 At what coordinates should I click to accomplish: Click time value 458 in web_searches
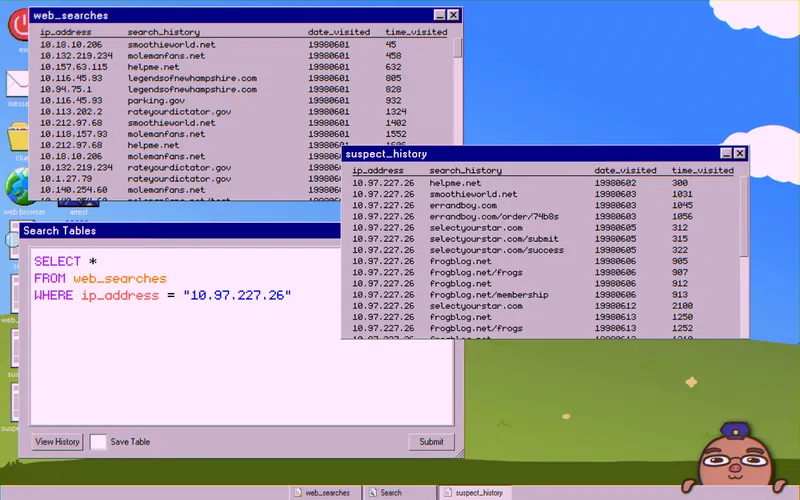click(393, 56)
